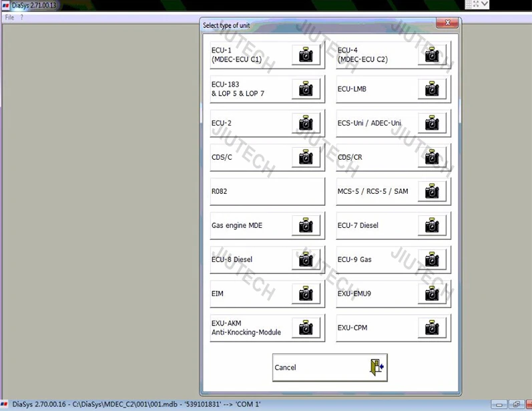Choose the ECU-183 & LOP 5 icon
Screen dimensions: 532x411
(306, 89)
